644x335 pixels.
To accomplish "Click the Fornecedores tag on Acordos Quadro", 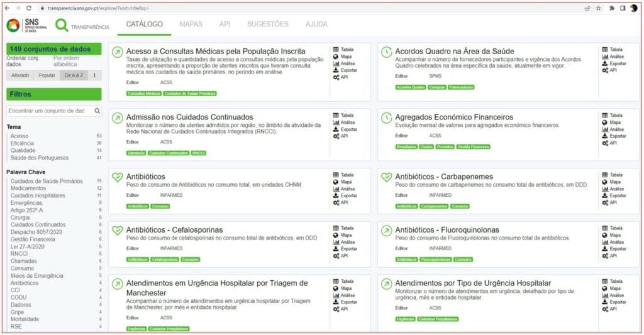I will 461,87.
